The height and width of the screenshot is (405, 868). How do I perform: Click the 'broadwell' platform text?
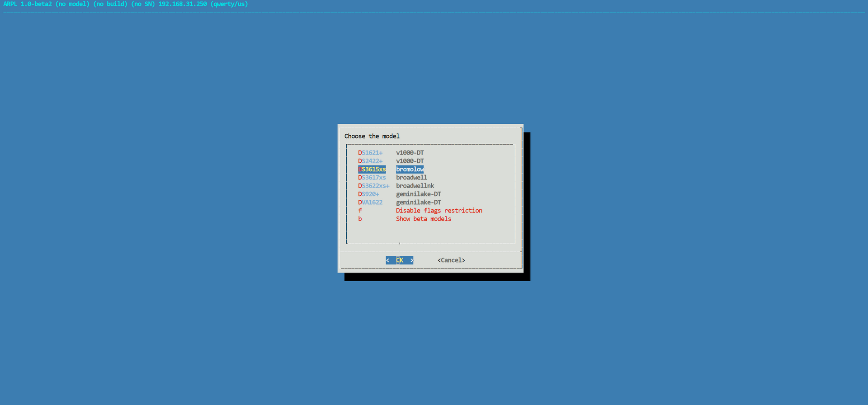pyautogui.click(x=411, y=178)
